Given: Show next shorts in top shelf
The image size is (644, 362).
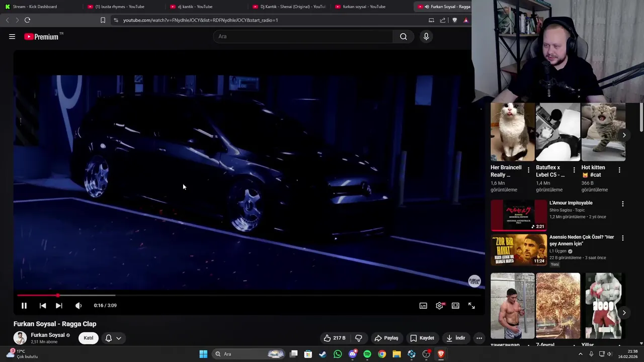Looking at the screenshot, I should tap(624, 135).
